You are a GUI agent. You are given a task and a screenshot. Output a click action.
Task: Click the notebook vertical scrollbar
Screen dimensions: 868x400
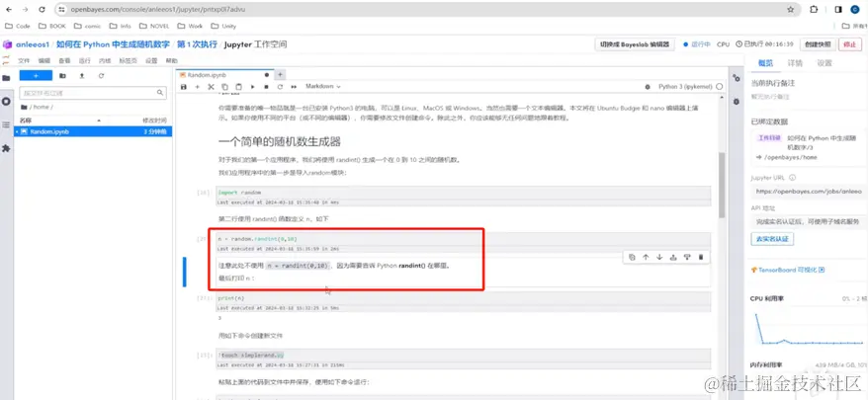[x=722, y=186]
